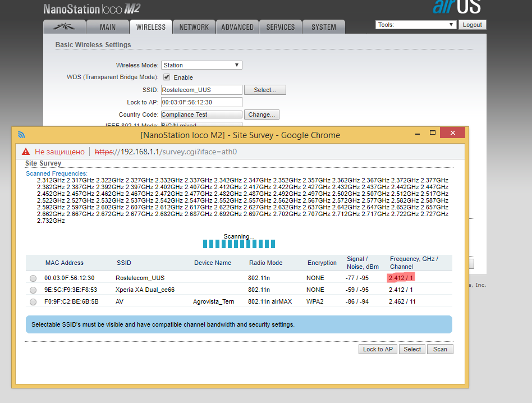Click the Scanning progress bar
The image size is (532, 403).
[x=239, y=244]
